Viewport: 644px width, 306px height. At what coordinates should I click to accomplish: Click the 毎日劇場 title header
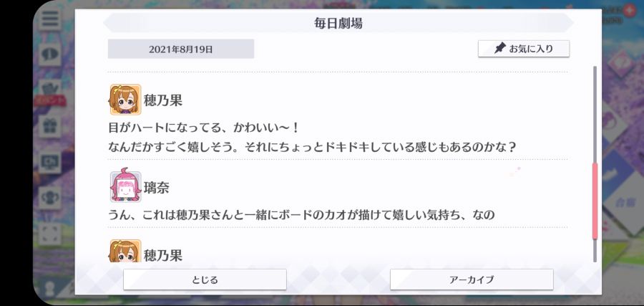click(338, 24)
